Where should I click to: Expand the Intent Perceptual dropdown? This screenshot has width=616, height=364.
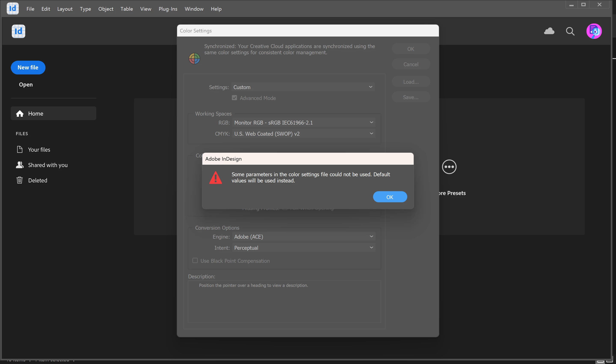pyautogui.click(x=304, y=248)
